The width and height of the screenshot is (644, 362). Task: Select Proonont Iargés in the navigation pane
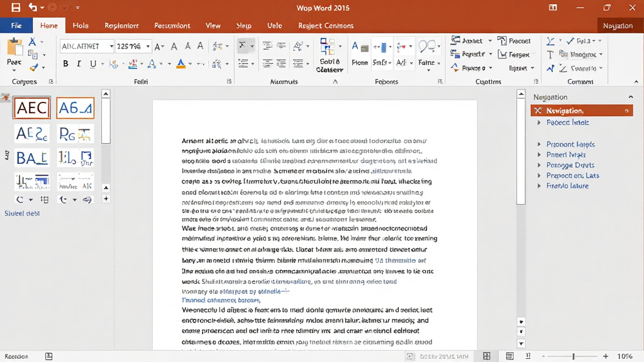[570, 144]
